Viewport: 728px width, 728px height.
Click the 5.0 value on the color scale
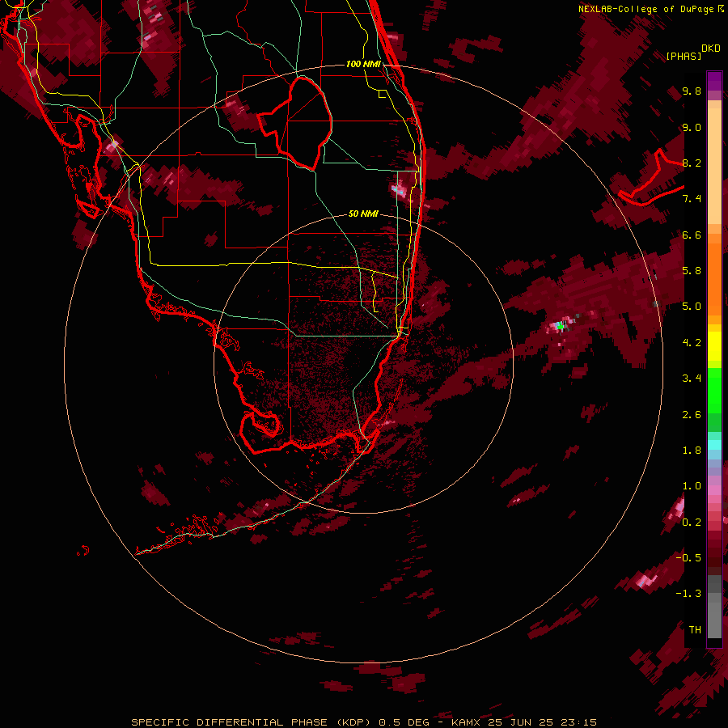point(692,307)
